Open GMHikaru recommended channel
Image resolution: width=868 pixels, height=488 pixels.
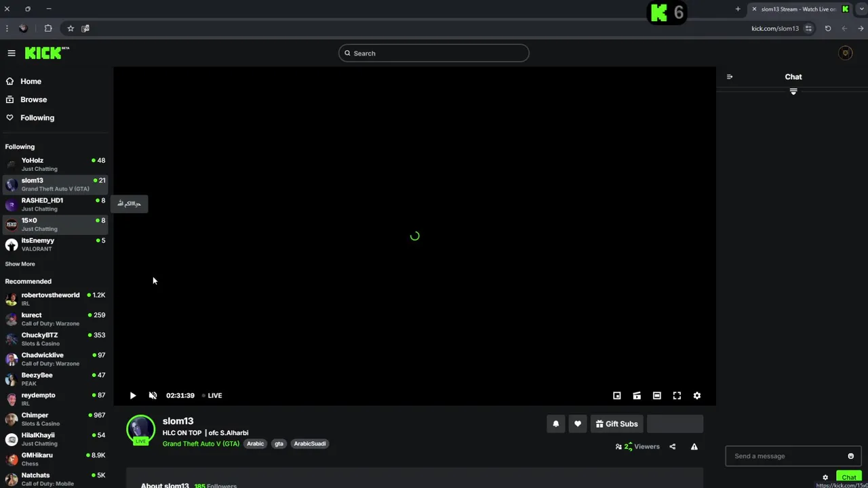pos(56,459)
